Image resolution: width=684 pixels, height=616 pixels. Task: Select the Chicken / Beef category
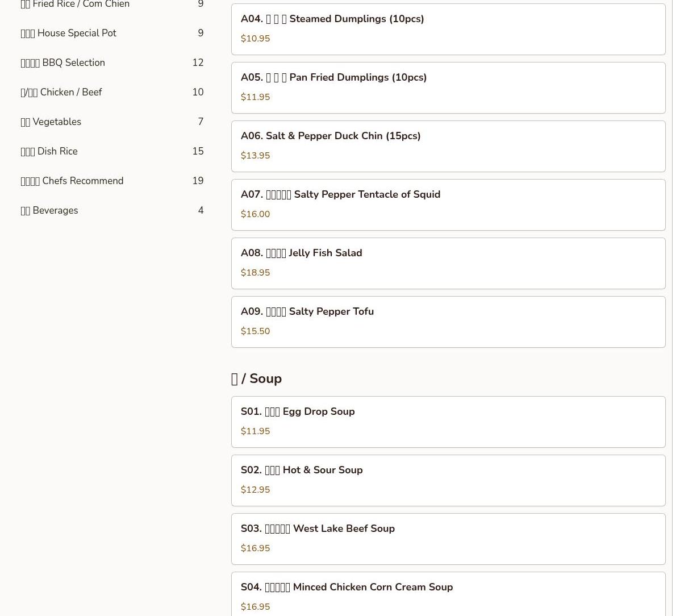click(x=112, y=92)
